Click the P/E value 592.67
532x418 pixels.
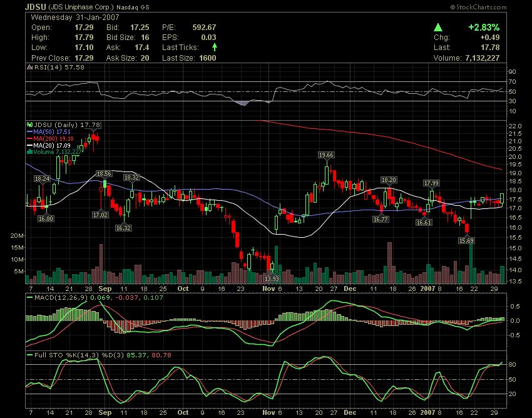pyautogui.click(x=204, y=27)
